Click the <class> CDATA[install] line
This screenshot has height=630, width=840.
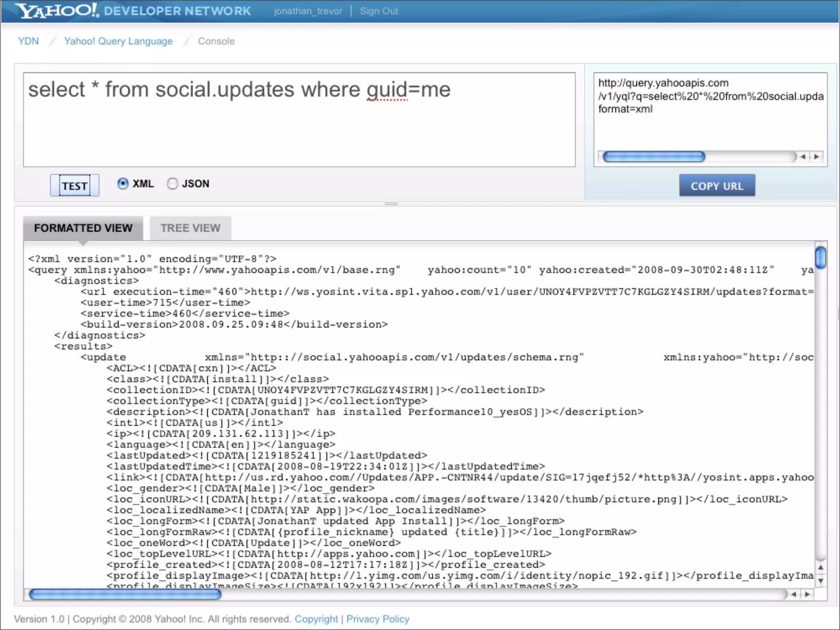click(x=218, y=379)
